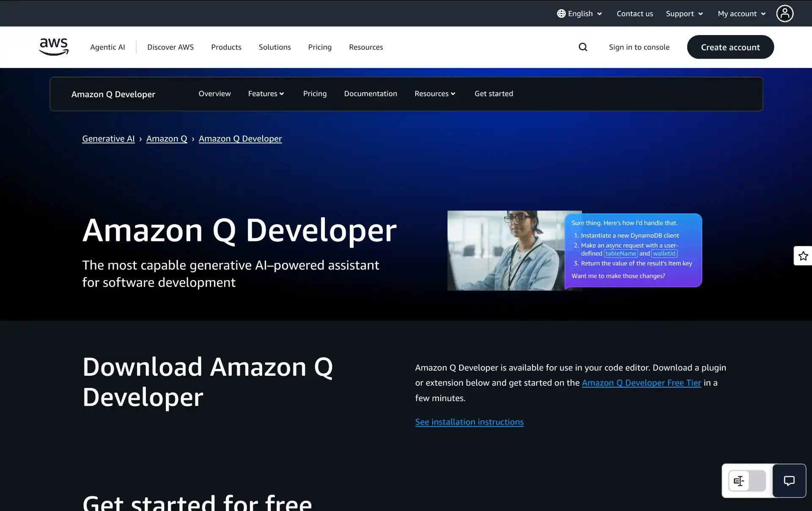Expand the Features submenu

point(266,93)
